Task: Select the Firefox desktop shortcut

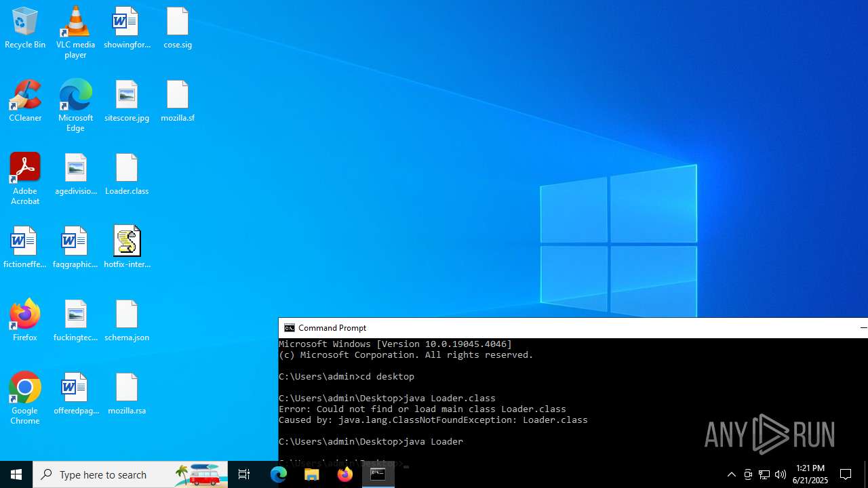Action: (25, 321)
